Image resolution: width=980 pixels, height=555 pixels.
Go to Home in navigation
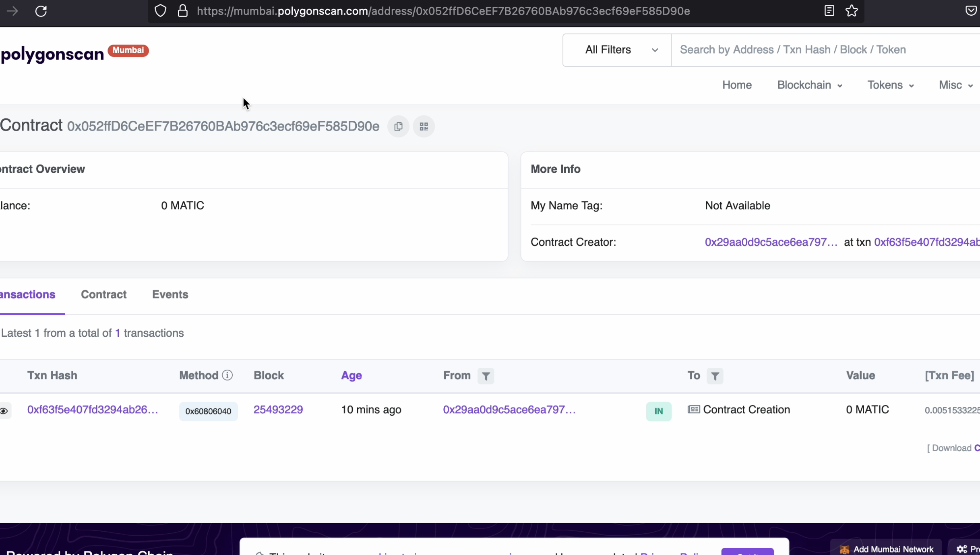[737, 85]
